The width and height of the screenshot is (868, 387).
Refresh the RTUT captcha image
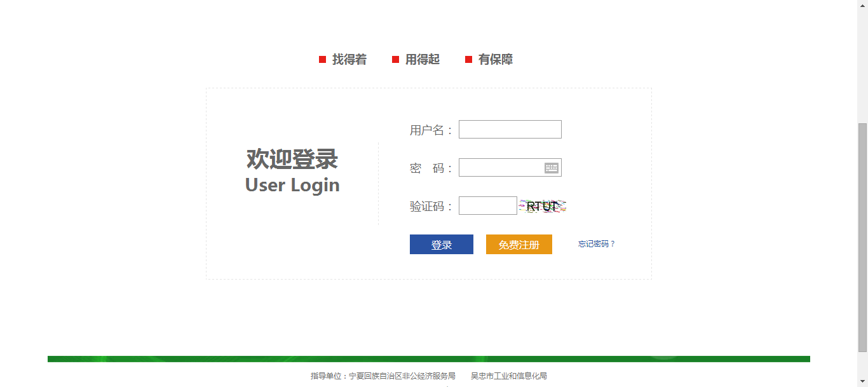[543, 206]
